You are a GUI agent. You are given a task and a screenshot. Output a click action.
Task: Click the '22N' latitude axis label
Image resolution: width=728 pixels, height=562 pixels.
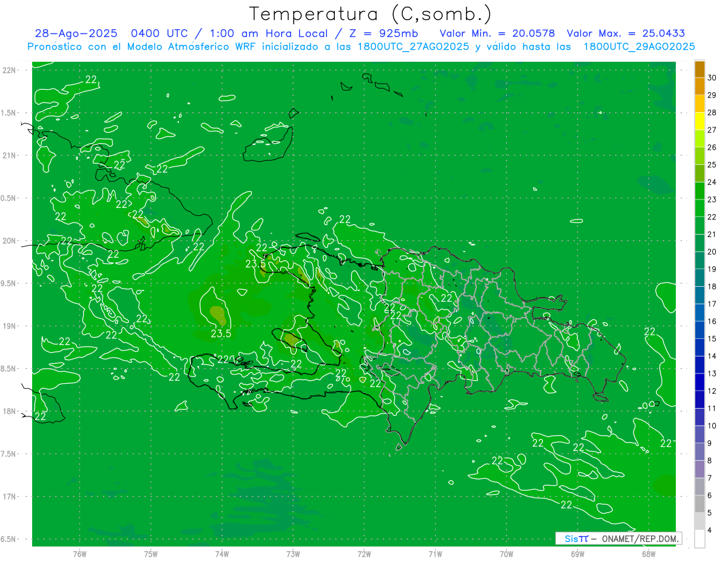tap(10, 70)
